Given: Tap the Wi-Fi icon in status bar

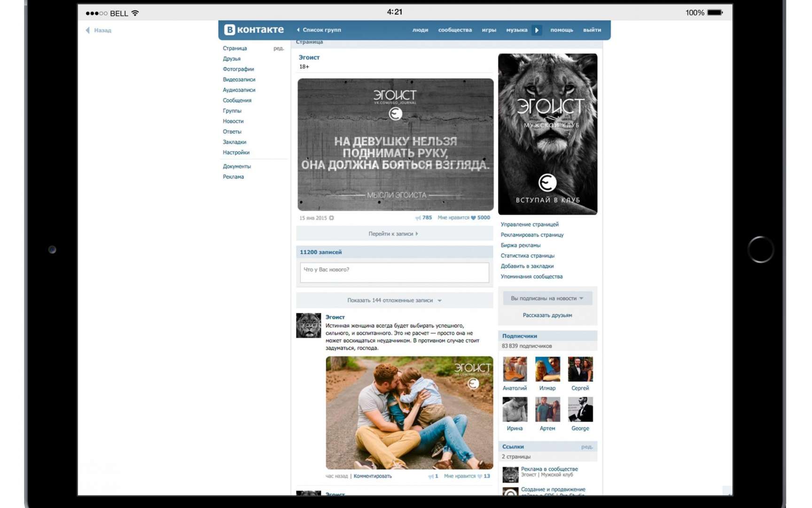Looking at the screenshot, I should point(135,13).
